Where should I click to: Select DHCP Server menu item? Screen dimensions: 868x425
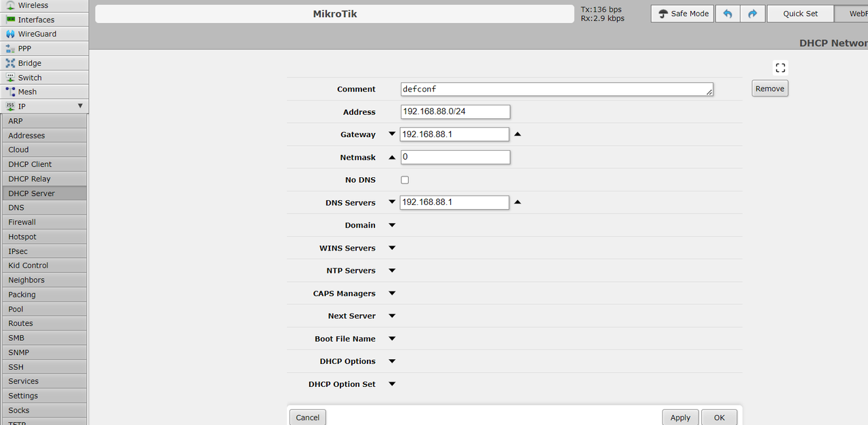pyautogui.click(x=44, y=193)
